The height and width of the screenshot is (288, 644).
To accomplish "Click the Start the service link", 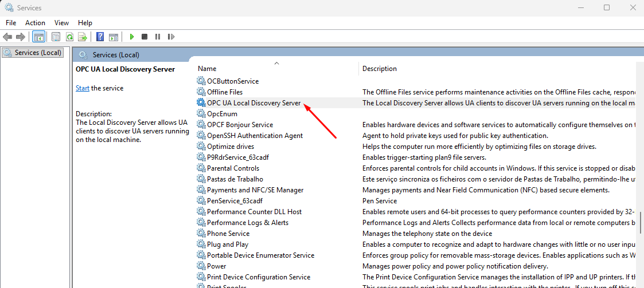I will pos(83,88).
